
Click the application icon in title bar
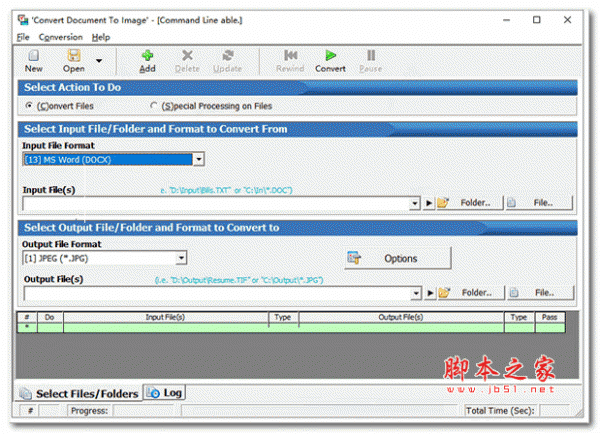[23, 20]
